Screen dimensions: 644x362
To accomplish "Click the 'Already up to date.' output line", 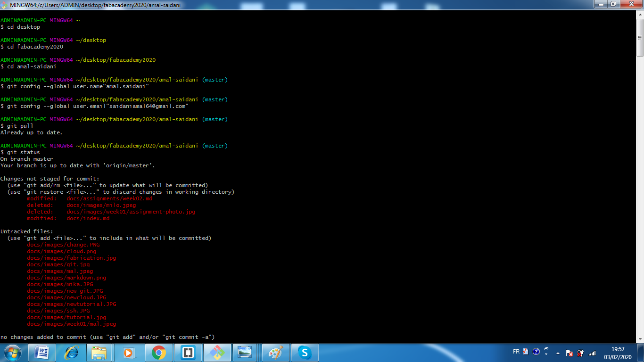I will point(31,132).
